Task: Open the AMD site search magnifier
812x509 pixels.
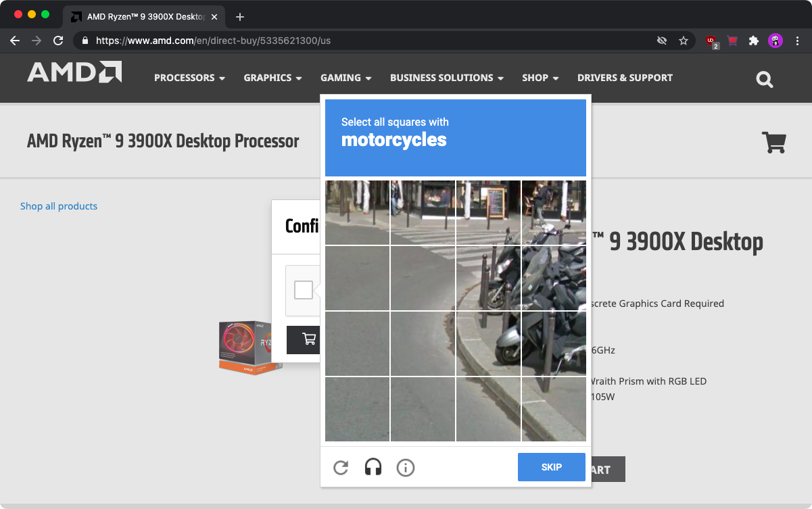Action: [765, 80]
